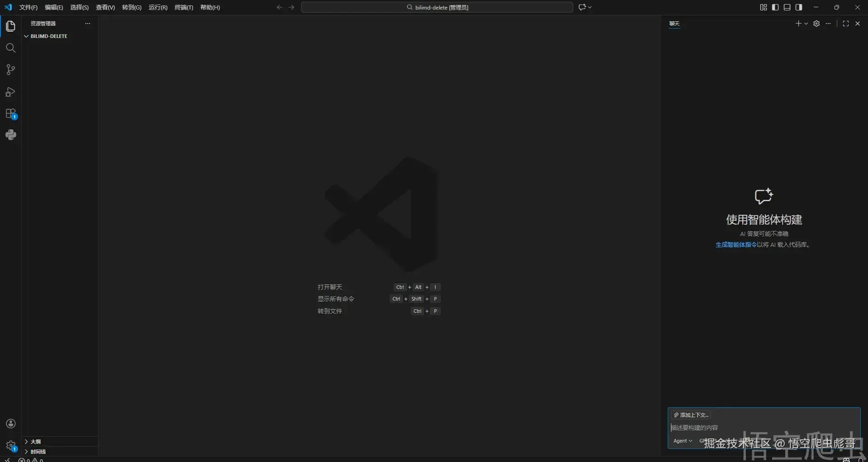Open the 文件(F) menu
Viewport: 868px width, 462px height.
[28, 8]
